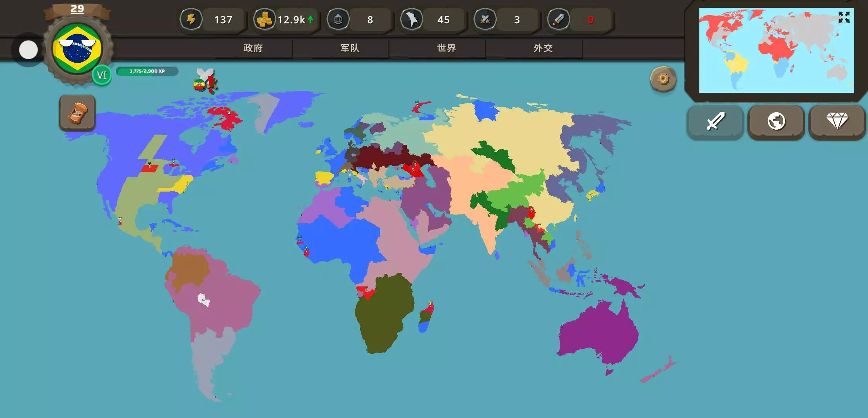Select the sword war mode button
Screen dimensions: 868x418
click(715, 122)
